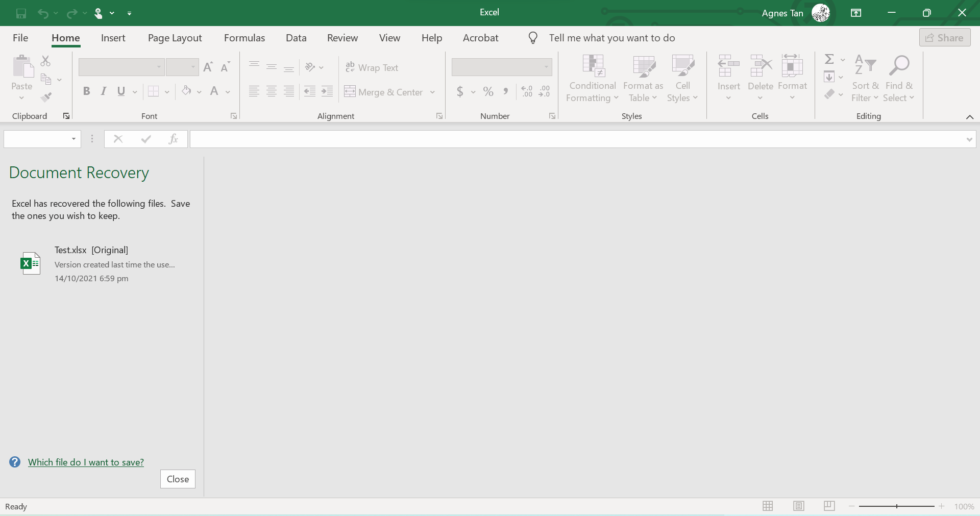Click Tell me what you want to do
The width and height of the screenshot is (980, 516).
[x=612, y=38]
